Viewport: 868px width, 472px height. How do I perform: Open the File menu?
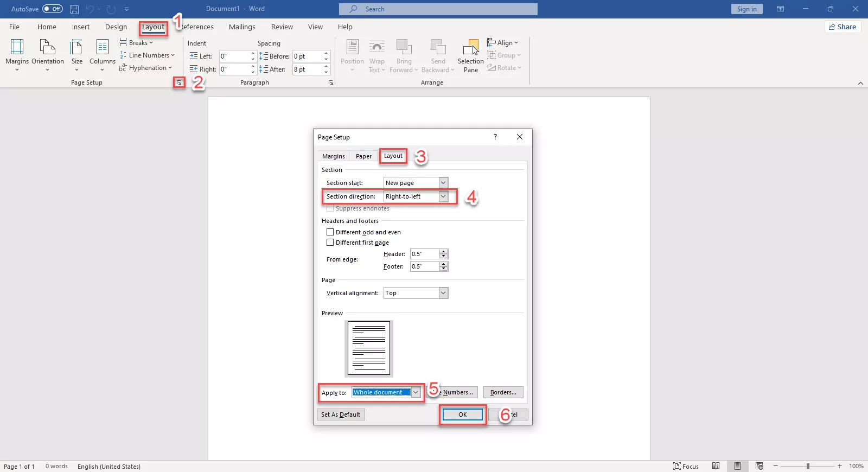pyautogui.click(x=14, y=27)
